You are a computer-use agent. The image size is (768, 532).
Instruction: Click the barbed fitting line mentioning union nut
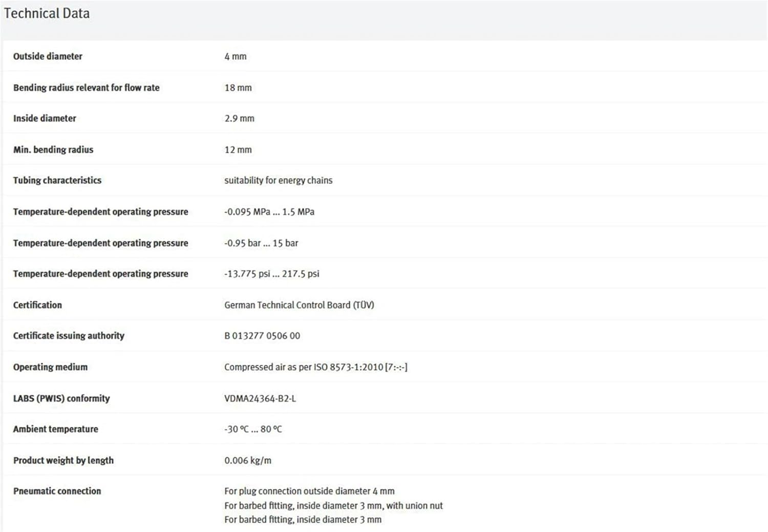coord(333,505)
